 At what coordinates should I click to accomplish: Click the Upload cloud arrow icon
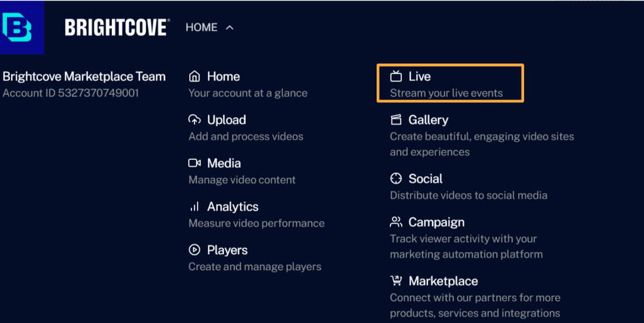[194, 120]
